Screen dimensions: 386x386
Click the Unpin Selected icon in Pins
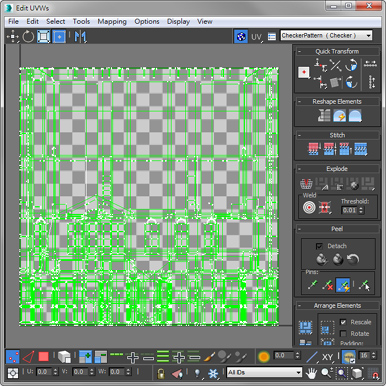pos(328,286)
